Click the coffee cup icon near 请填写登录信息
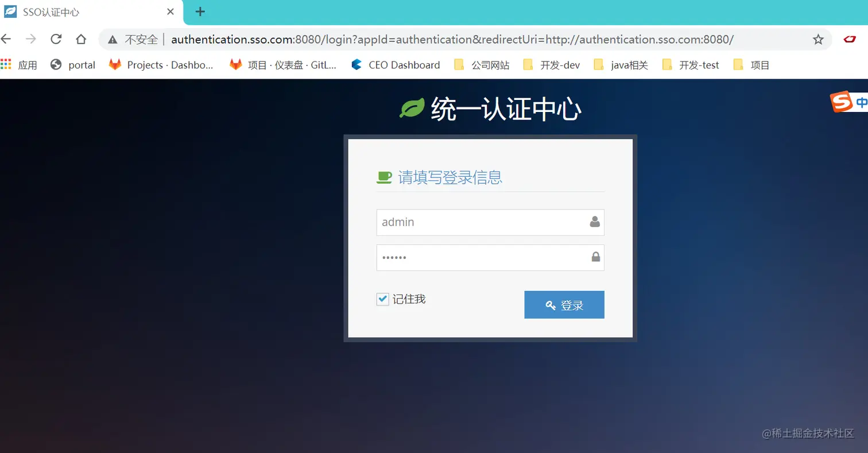This screenshot has height=453, width=868. pyautogui.click(x=383, y=178)
